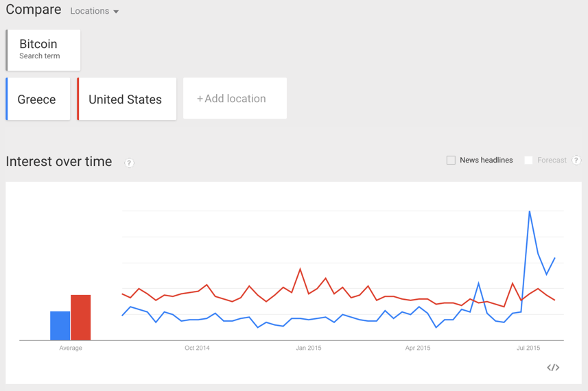
Task: Click the Compare heading
Action: click(33, 10)
